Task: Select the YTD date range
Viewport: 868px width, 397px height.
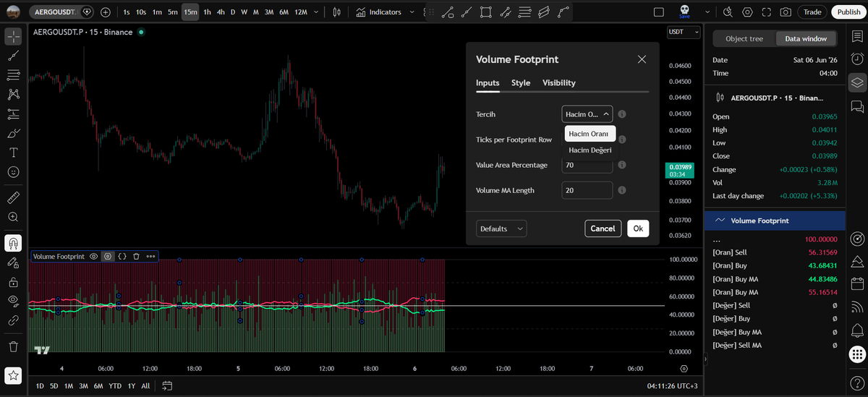Action: pos(115,385)
